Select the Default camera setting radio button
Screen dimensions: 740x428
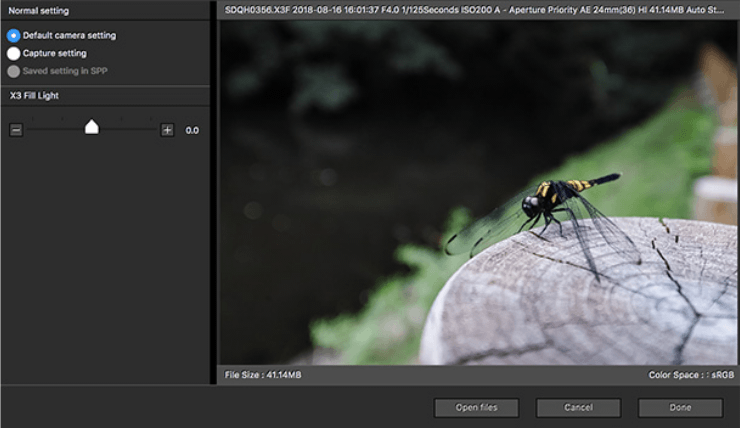point(14,35)
